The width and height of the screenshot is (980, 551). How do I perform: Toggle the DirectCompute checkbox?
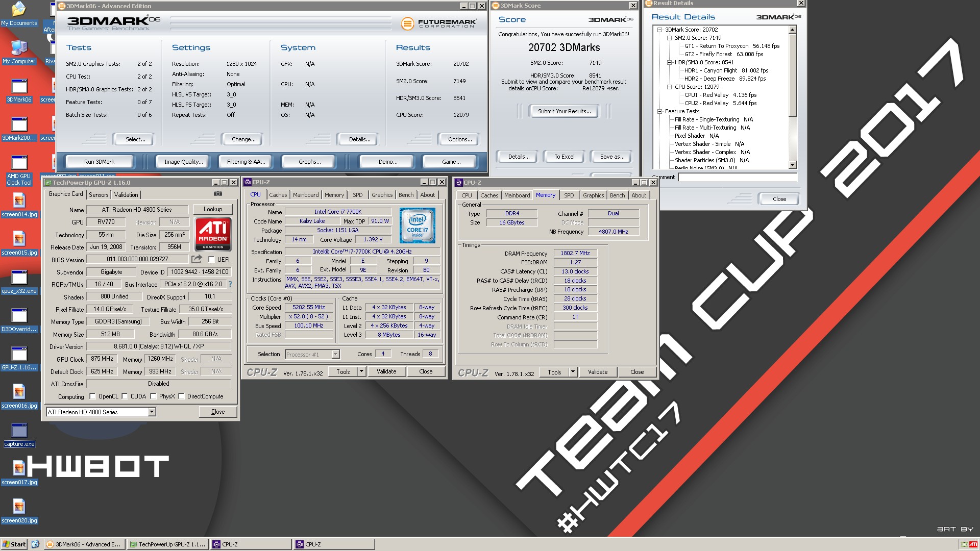click(181, 396)
